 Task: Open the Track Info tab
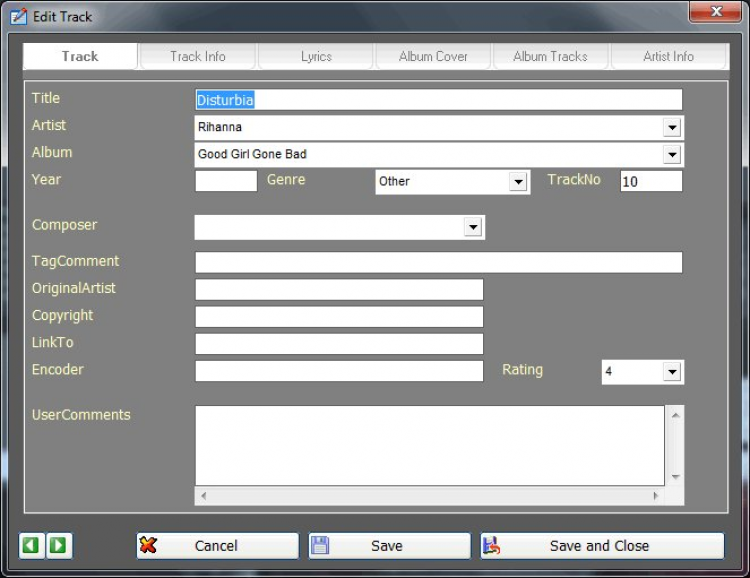click(x=198, y=56)
